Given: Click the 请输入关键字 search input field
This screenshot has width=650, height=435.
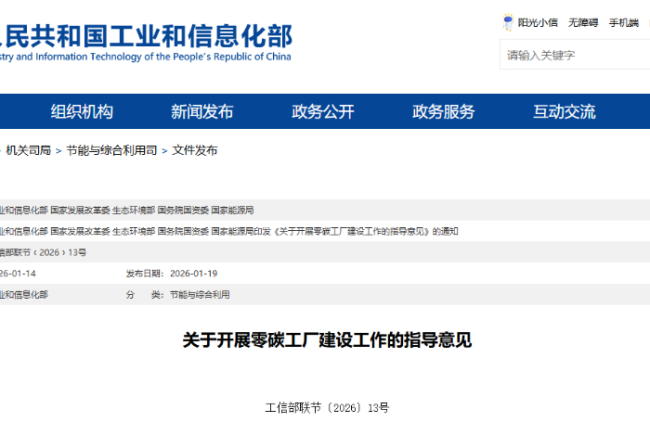Looking at the screenshot, I should (575, 55).
